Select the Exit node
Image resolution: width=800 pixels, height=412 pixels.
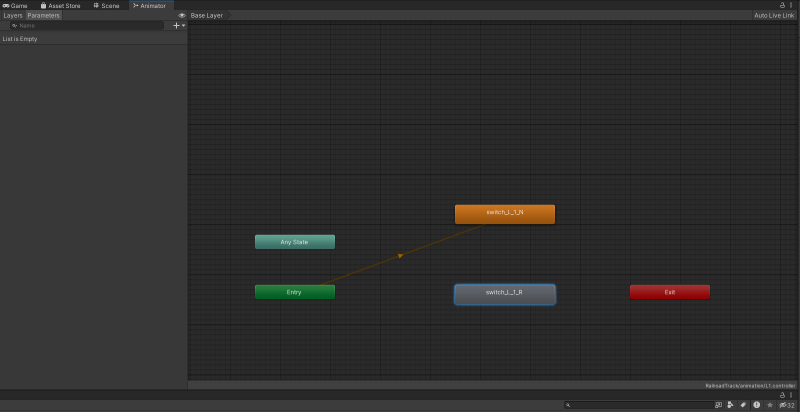[670, 292]
